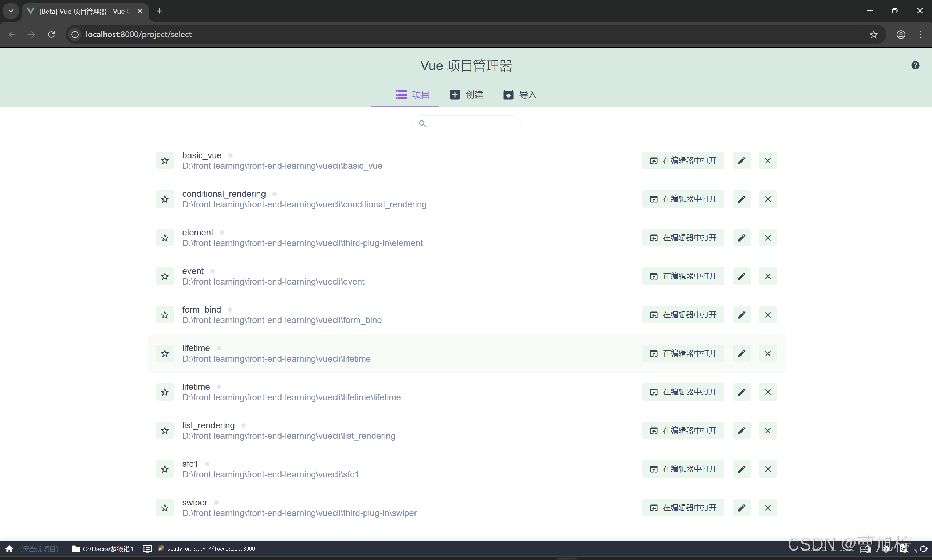Click the folder icon beside C:\Users path
932x560 pixels.
[75, 549]
